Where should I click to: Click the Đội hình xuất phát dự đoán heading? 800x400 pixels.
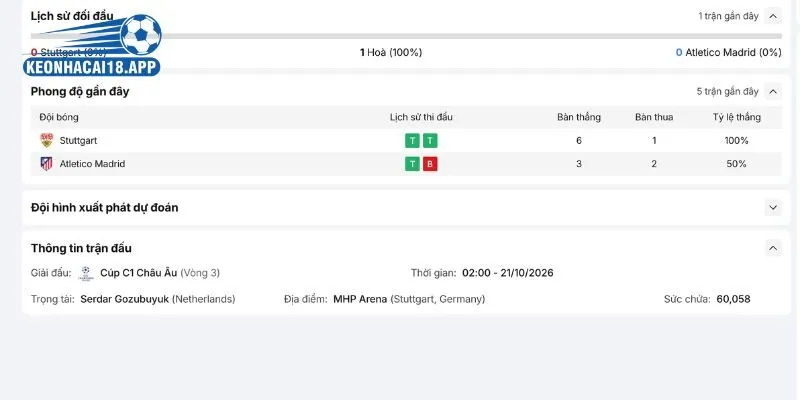point(105,208)
